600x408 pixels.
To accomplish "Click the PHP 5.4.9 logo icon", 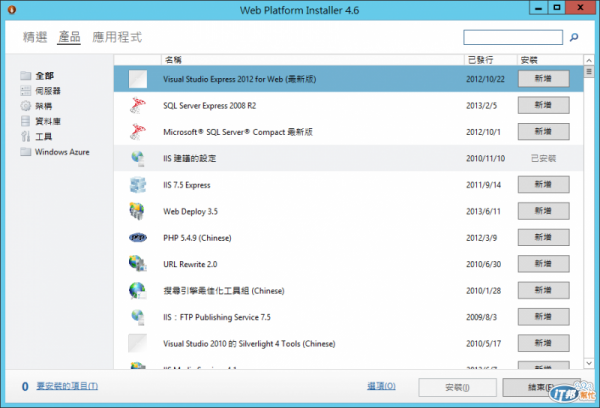I will click(x=138, y=238).
